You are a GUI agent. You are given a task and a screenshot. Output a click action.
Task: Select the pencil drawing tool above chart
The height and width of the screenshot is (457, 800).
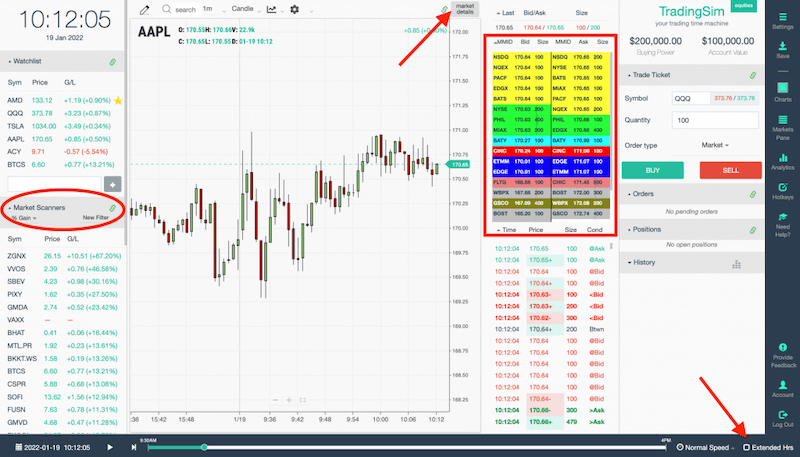(145, 9)
